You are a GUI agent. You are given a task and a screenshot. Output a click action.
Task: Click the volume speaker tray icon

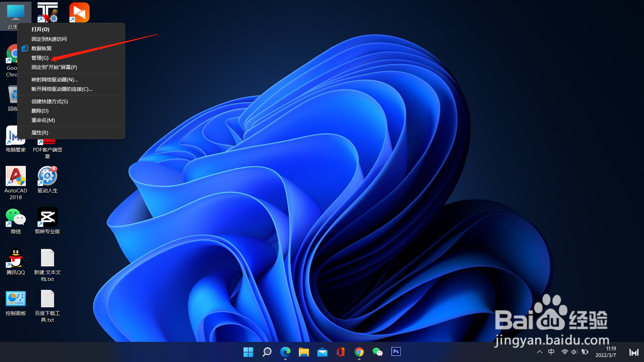point(575,352)
